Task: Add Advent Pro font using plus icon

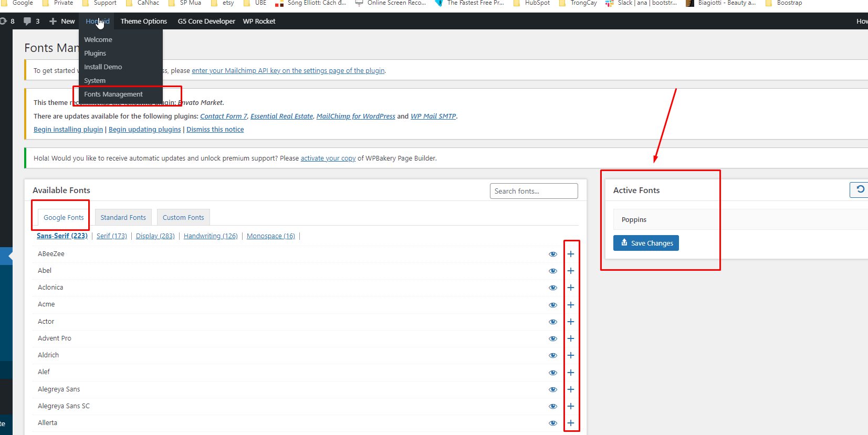Action: coord(571,338)
